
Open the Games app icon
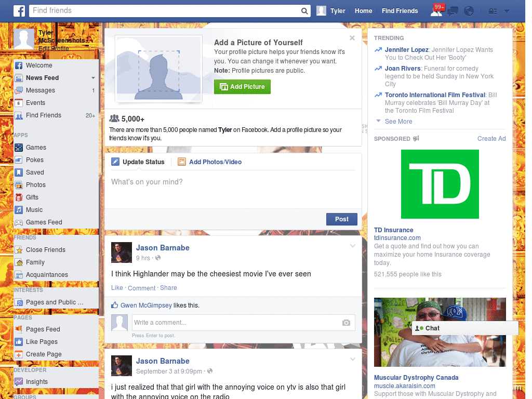click(x=19, y=148)
